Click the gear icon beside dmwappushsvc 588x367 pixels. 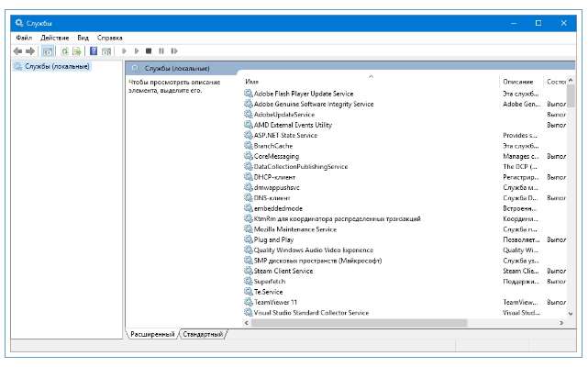[249, 187]
